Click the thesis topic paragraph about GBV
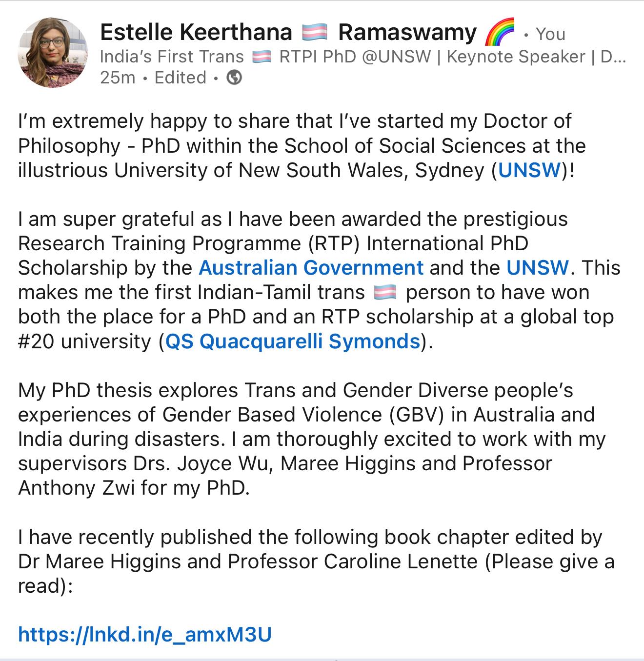 point(312,439)
